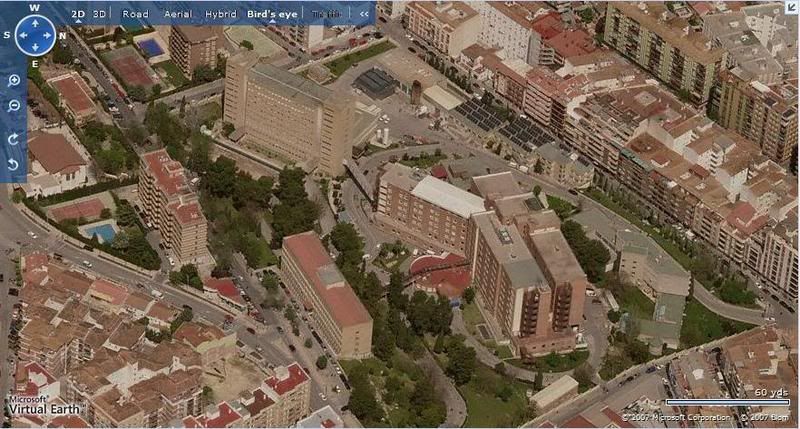
Task: Click the W compass direction label
Action: click(33, 6)
